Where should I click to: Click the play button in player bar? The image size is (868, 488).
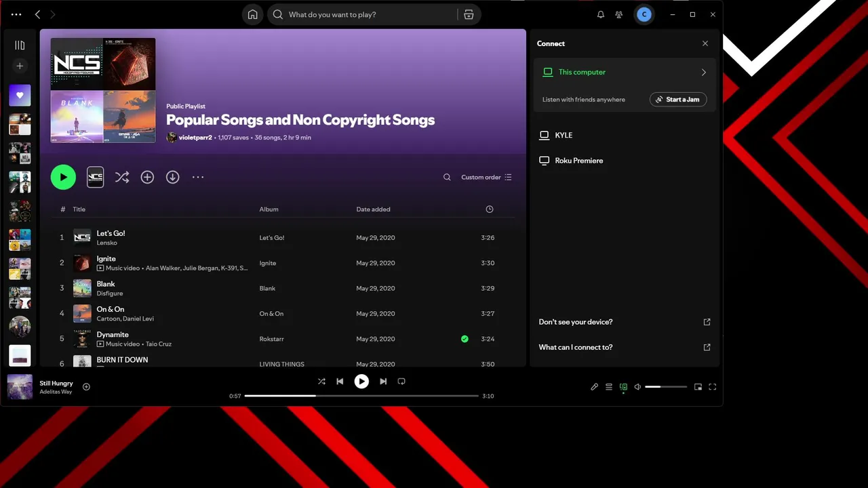coord(361,382)
